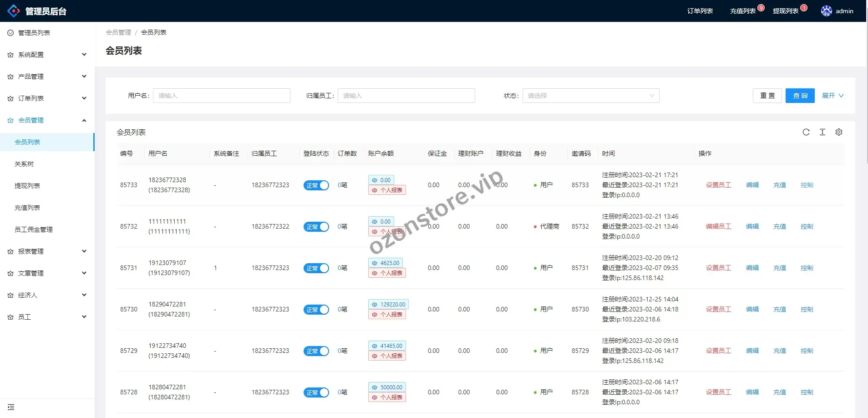Open 提现列表 in the sidebar

tap(27, 186)
